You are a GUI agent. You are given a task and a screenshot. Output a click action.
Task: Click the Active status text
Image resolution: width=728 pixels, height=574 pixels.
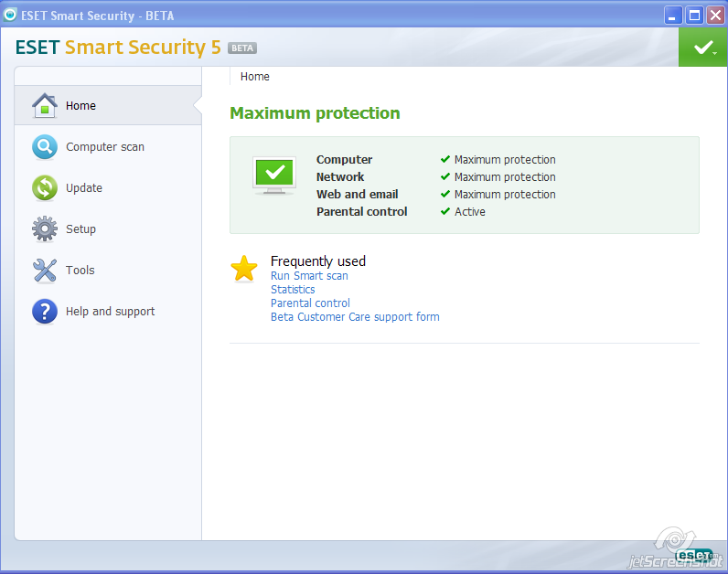470,212
